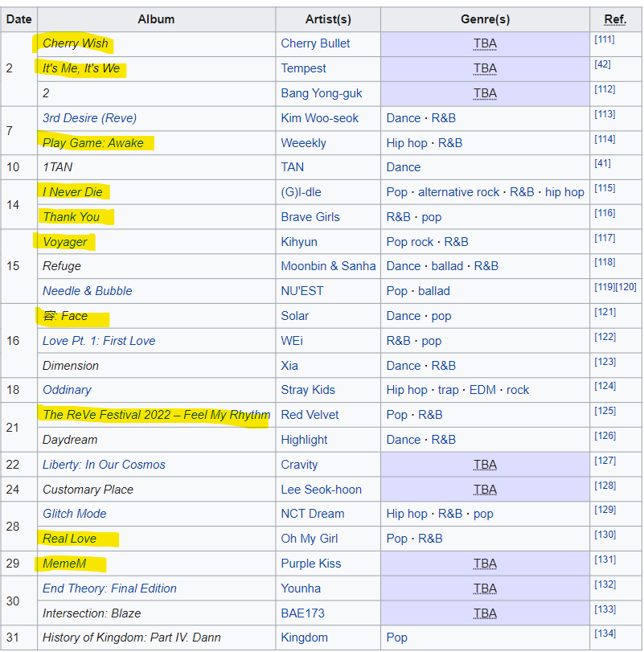Click the Album column header
Image resolution: width=644 pixels, height=652 pixels.
click(x=156, y=19)
